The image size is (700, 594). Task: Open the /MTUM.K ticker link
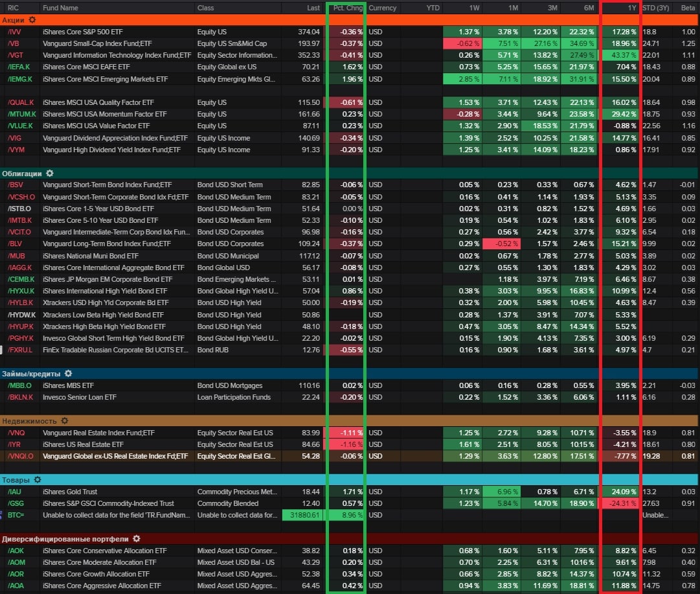point(21,114)
